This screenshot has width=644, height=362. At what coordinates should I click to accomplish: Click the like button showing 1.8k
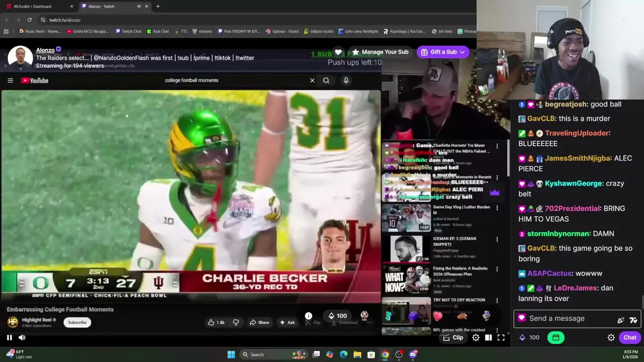coord(216,322)
